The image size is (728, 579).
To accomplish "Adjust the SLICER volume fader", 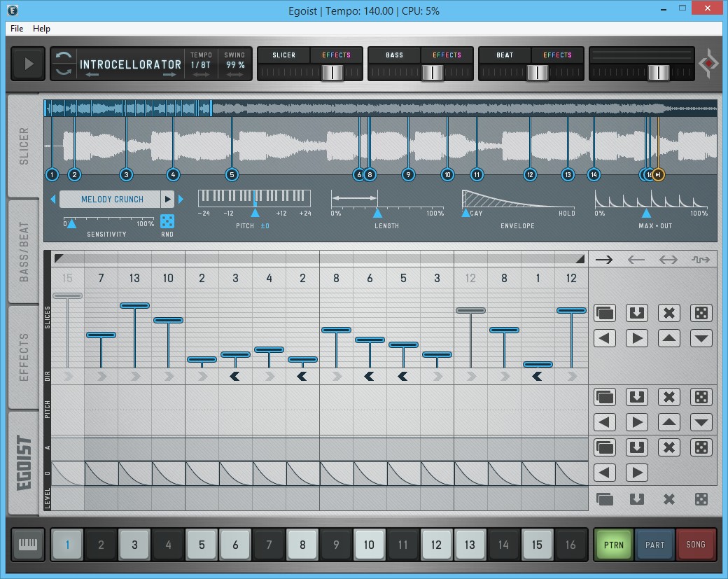I will pos(332,72).
